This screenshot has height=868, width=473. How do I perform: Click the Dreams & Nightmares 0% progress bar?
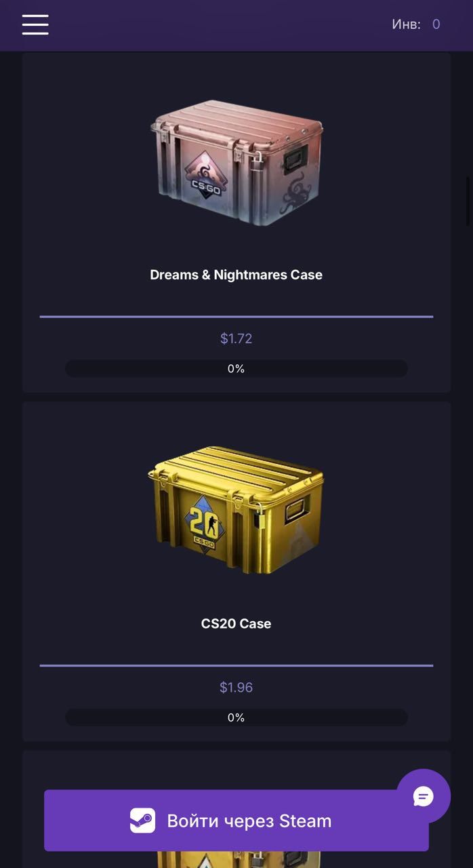pos(236,369)
